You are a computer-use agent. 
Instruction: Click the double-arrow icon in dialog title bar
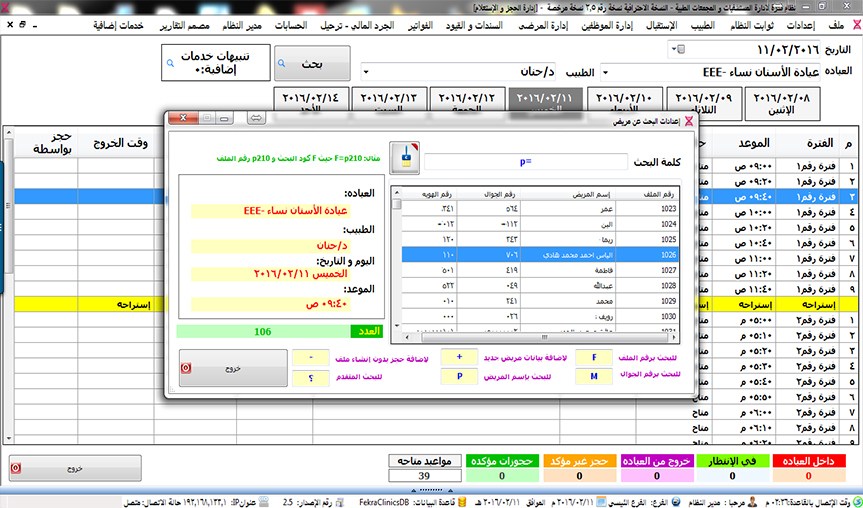[x=256, y=119]
